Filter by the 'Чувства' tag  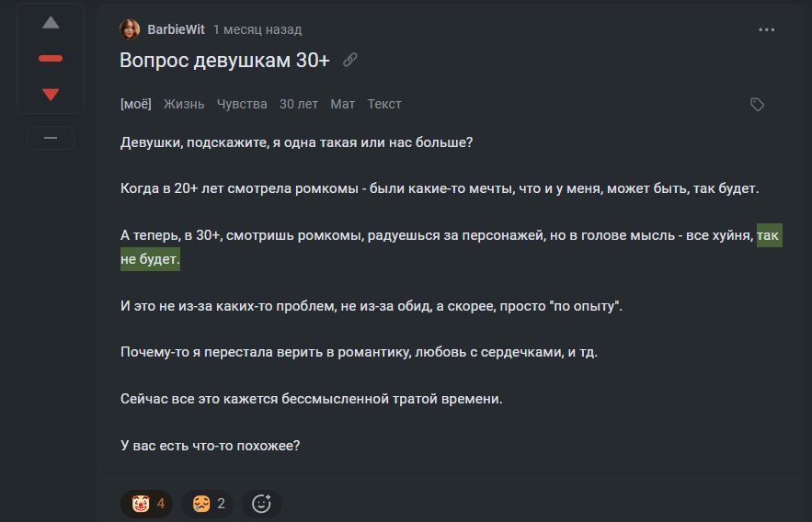(x=242, y=104)
